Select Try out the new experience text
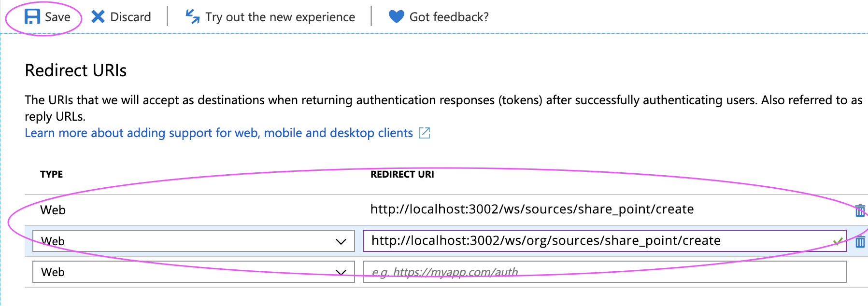Viewport: 868px width, 306px height. coord(280,17)
